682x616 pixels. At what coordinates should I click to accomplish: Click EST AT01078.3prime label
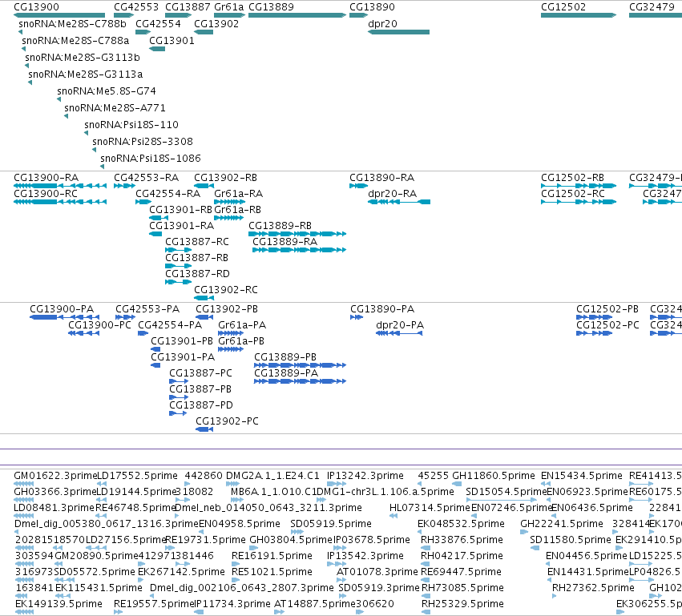[x=377, y=572]
